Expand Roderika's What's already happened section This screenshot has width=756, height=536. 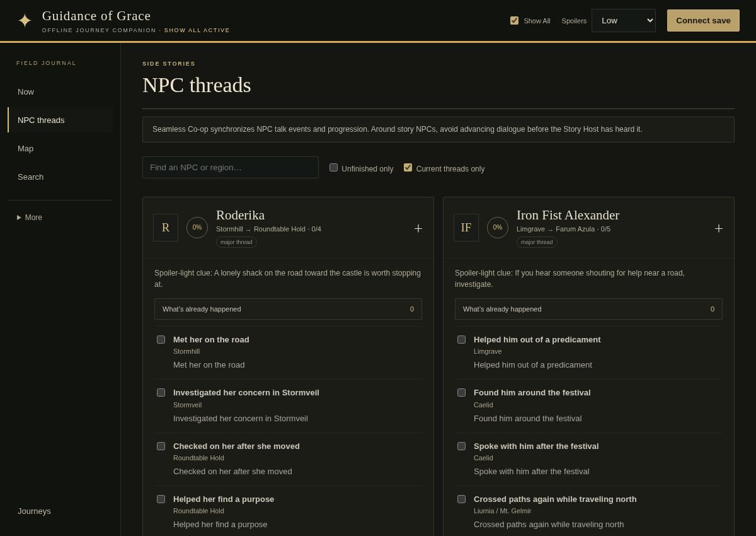pyautogui.click(x=288, y=309)
